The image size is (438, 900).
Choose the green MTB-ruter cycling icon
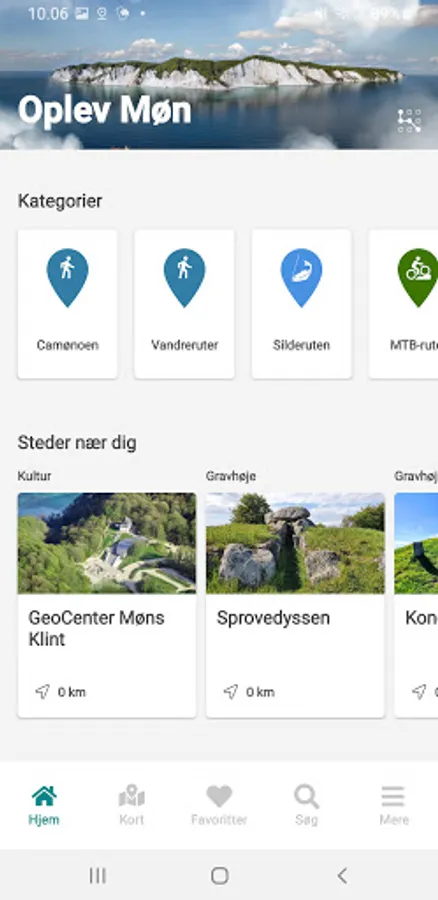click(x=418, y=278)
